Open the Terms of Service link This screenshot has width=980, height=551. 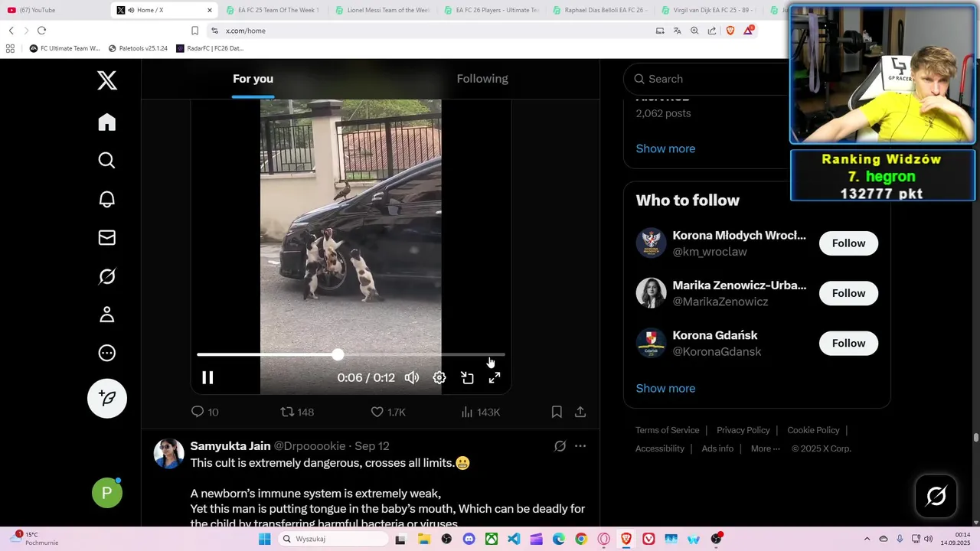pos(667,430)
